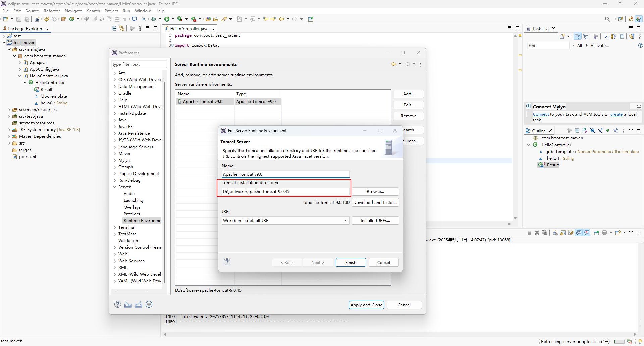Viewport: 644px width, 346px height.
Task: Close the Connect Mylyn notice
Action: [639, 106]
